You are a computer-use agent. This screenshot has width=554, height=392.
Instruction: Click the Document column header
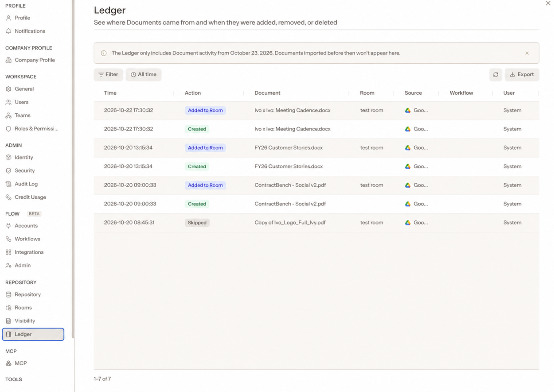tap(268, 93)
